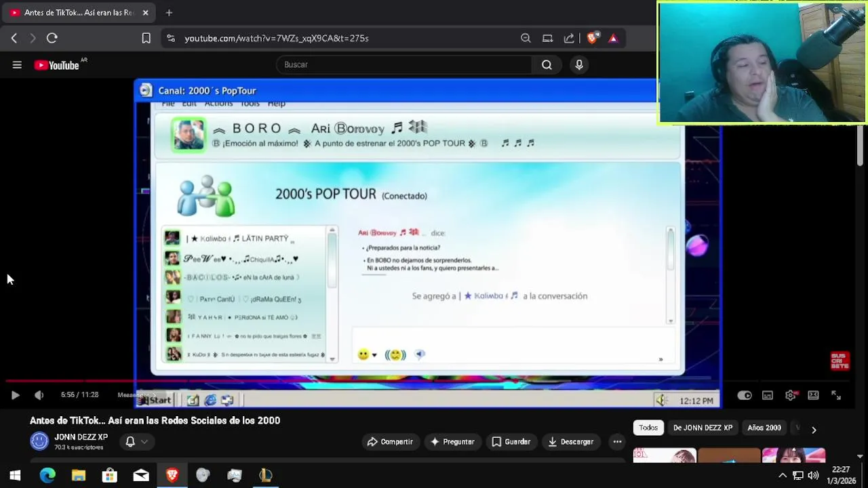Viewport: 868px width, 488px height.
Task: Switch to theater mode view
Action: click(813, 395)
